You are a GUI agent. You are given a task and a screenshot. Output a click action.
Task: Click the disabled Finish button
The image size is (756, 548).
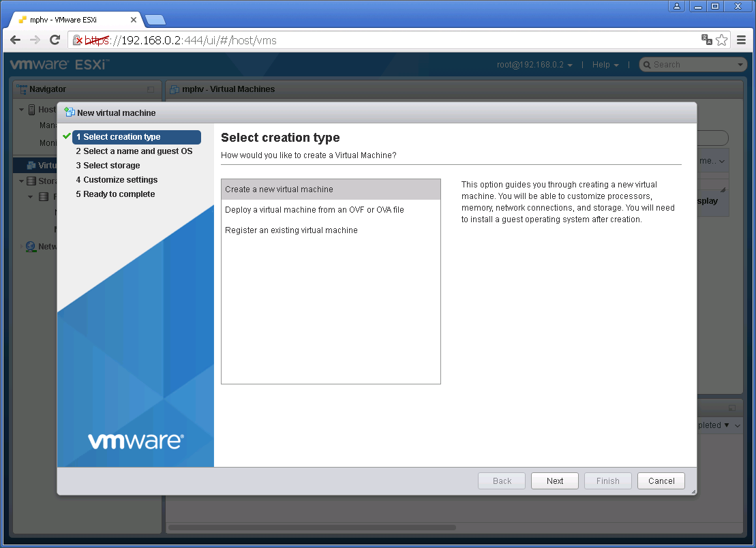607,481
